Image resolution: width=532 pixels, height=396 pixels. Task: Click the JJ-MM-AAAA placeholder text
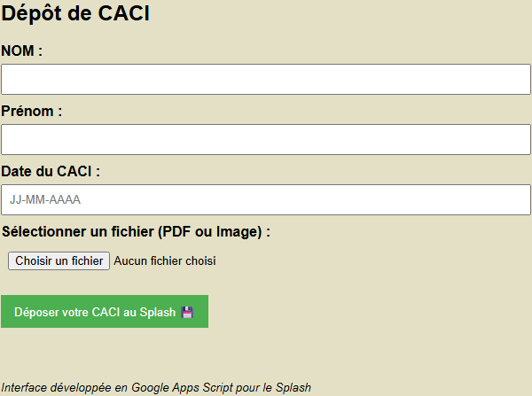tap(45, 200)
